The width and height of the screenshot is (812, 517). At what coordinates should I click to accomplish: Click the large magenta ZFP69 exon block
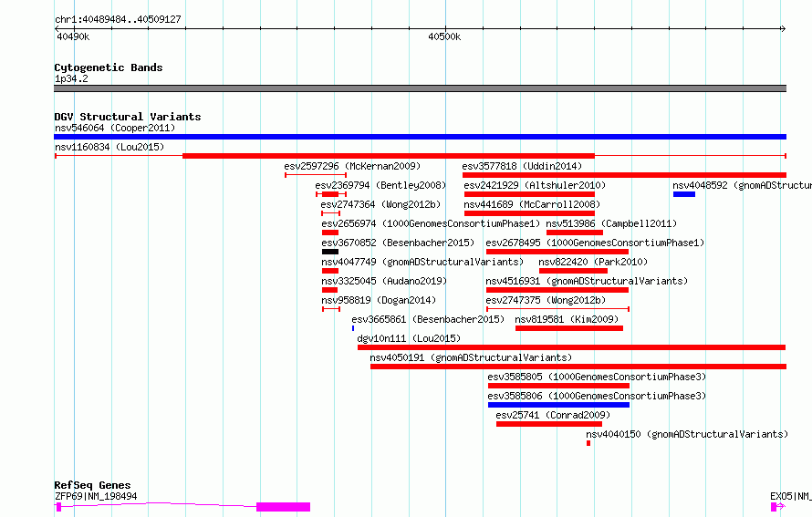pos(283,507)
